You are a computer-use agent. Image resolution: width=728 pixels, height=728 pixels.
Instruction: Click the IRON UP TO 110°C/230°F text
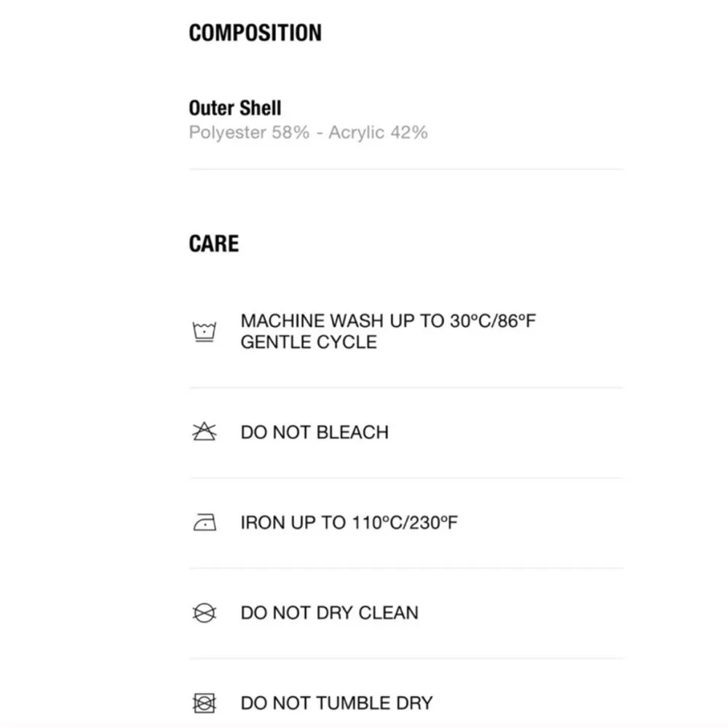coord(349,523)
